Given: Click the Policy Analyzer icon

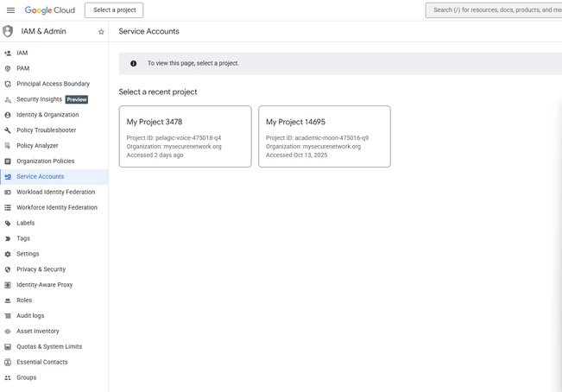Looking at the screenshot, I should coord(8,145).
